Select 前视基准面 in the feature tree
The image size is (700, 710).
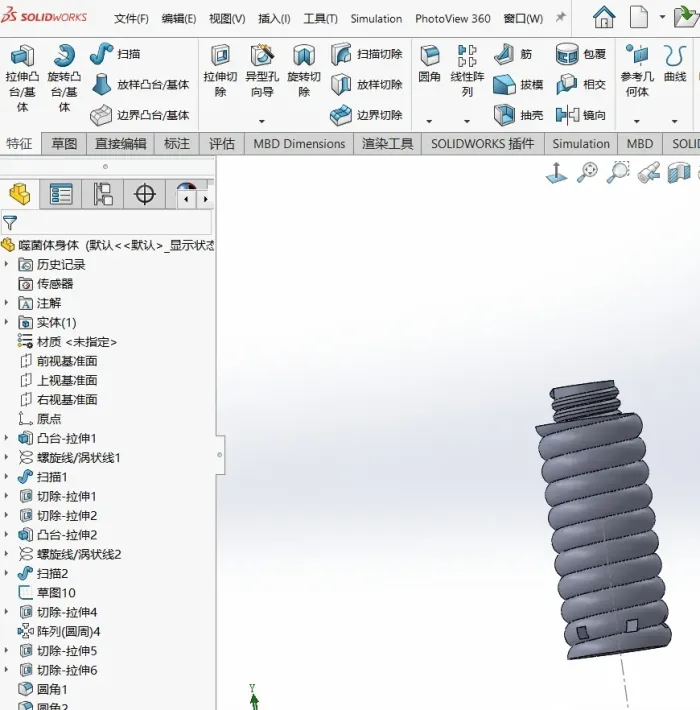[66, 361]
